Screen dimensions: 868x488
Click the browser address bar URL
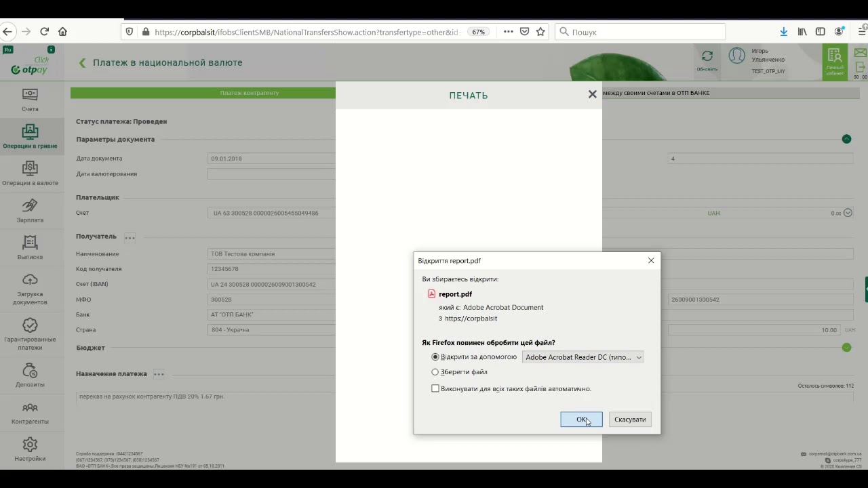pos(307,32)
